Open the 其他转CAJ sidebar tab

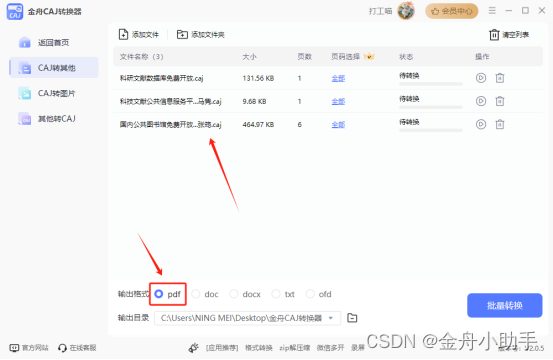54,118
